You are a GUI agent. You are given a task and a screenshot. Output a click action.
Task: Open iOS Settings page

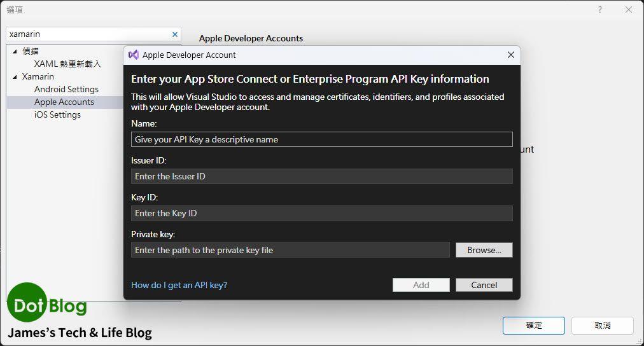[57, 114]
